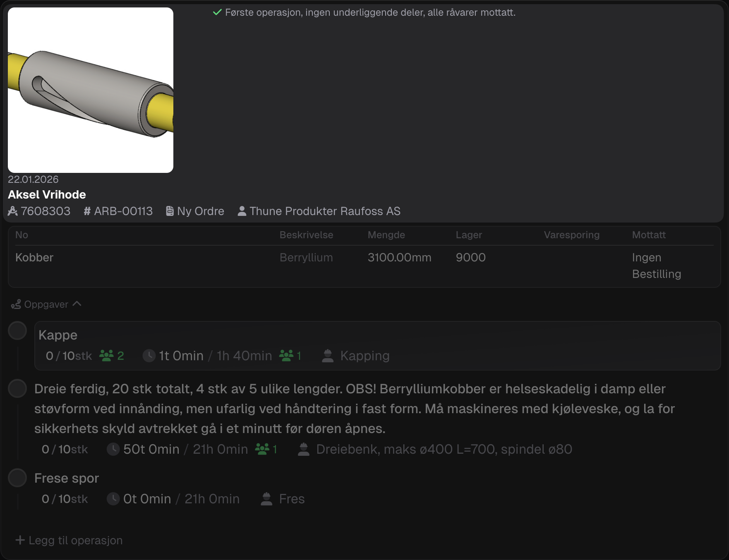Viewport: 729px width, 560px height.
Task: Click the operator icon beside Kapping
Action: 328,356
